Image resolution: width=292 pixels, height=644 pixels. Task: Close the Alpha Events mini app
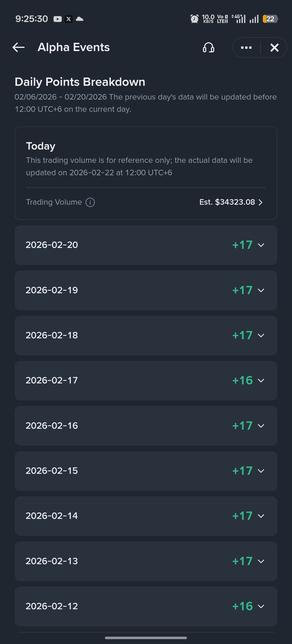[x=274, y=48]
